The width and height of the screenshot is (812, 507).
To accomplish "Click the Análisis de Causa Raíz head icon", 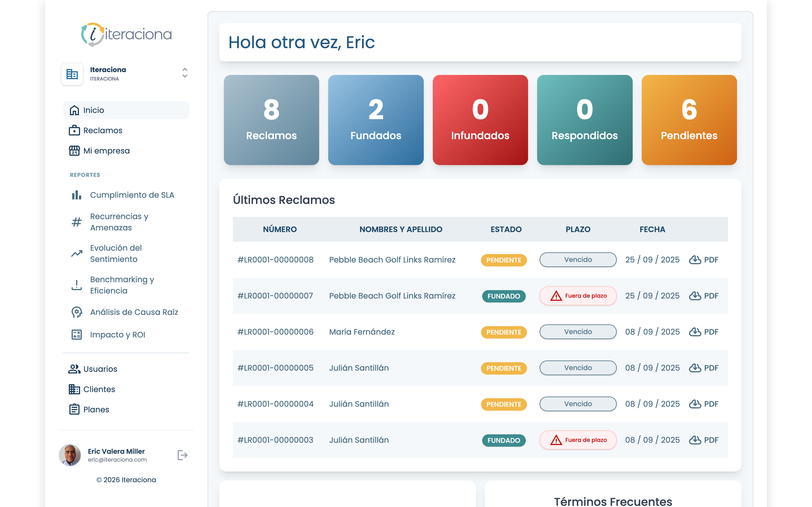I will click(76, 312).
